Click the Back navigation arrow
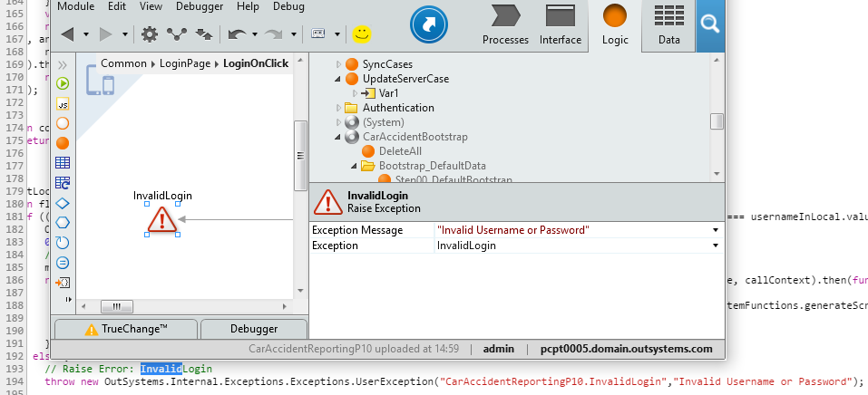 pos(67,34)
